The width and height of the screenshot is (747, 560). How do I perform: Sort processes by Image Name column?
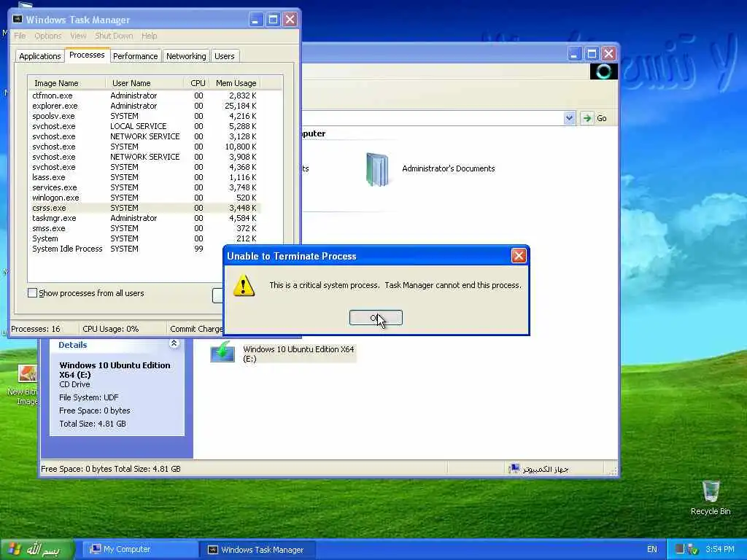(x=66, y=83)
